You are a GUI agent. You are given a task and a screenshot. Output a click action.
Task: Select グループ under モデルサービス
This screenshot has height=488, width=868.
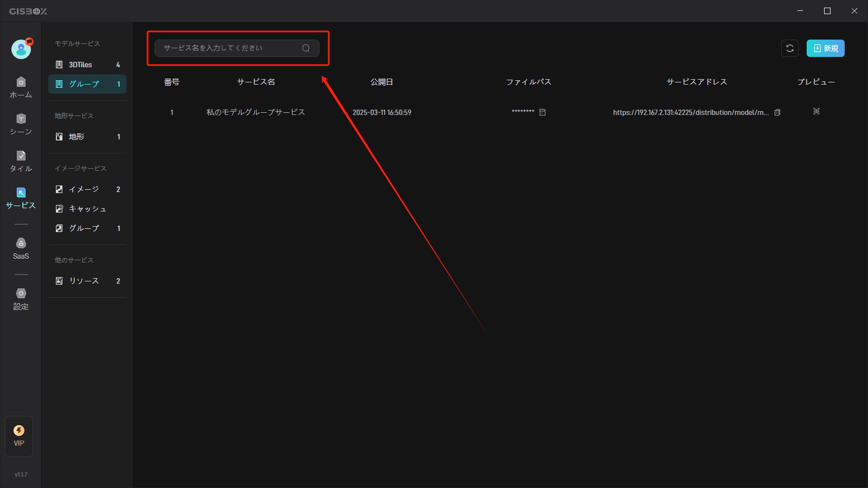click(x=87, y=84)
